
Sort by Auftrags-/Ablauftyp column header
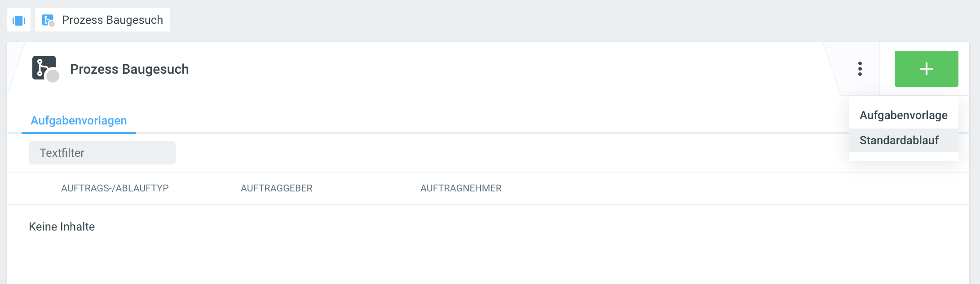pos(115,188)
